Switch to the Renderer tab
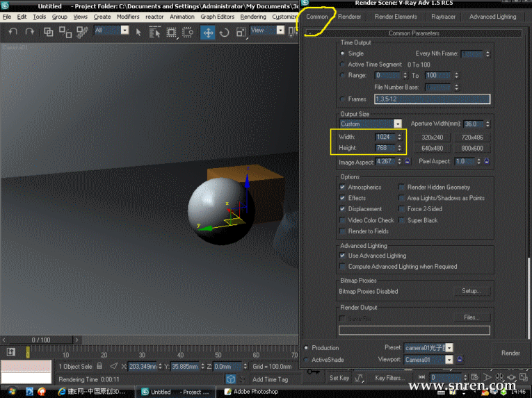532x398 pixels. coord(350,17)
